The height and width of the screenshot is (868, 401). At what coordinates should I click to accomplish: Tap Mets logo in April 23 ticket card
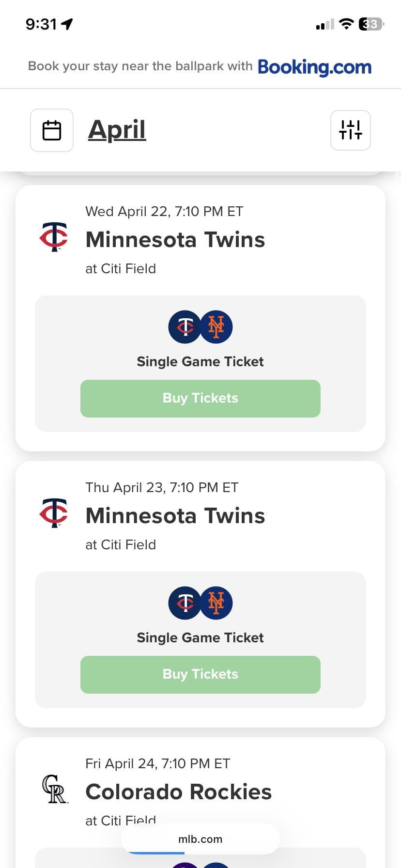(x=216, y=603)
